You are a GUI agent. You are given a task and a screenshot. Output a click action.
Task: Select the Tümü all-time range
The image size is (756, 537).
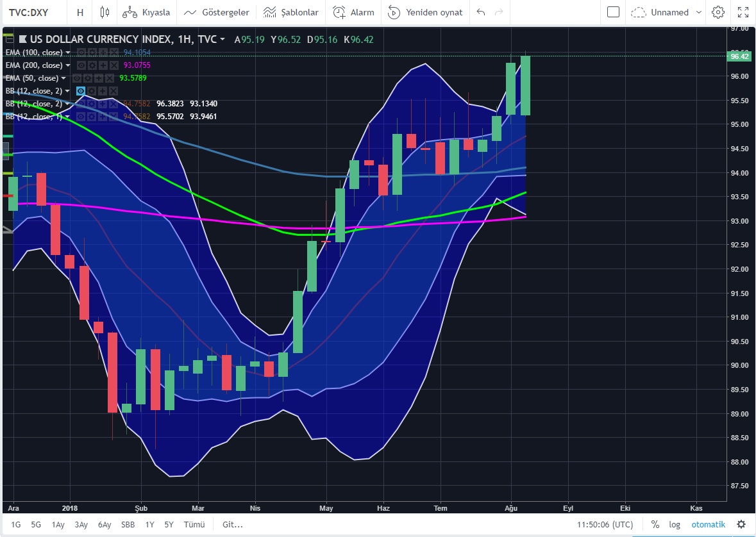pos(194,524)
